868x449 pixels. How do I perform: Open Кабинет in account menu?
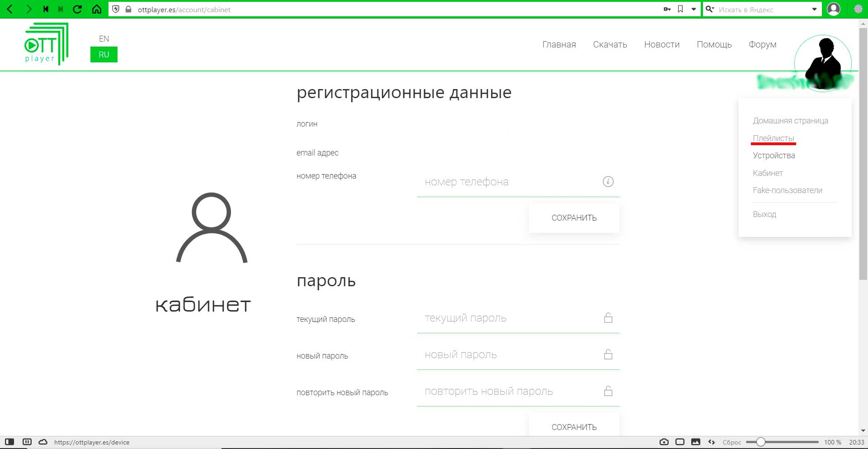click(768, 173)
